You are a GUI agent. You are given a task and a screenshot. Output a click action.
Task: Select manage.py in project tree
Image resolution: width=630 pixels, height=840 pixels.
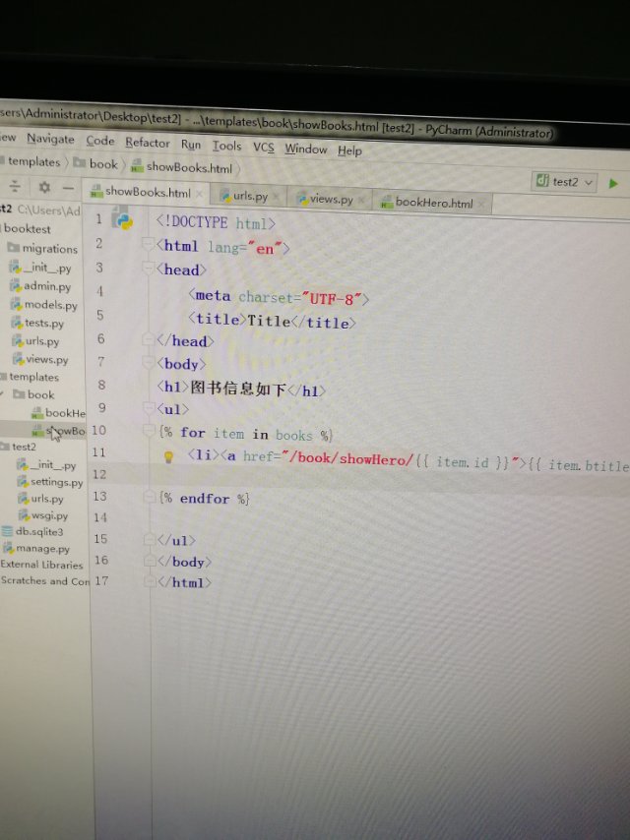(37, 549)
